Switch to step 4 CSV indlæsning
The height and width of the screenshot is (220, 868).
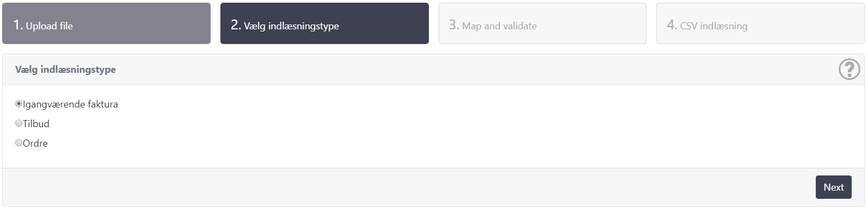tap(760, 23)
